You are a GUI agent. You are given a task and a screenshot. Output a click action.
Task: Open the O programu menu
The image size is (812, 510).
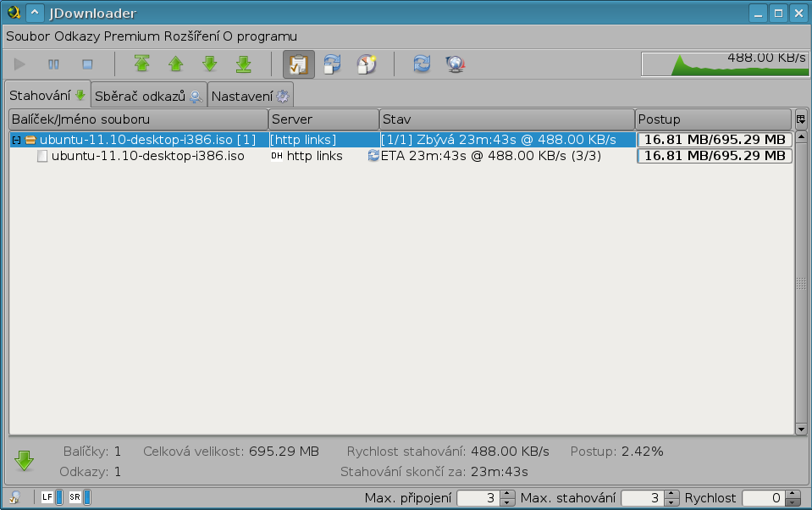pos(260,36)
